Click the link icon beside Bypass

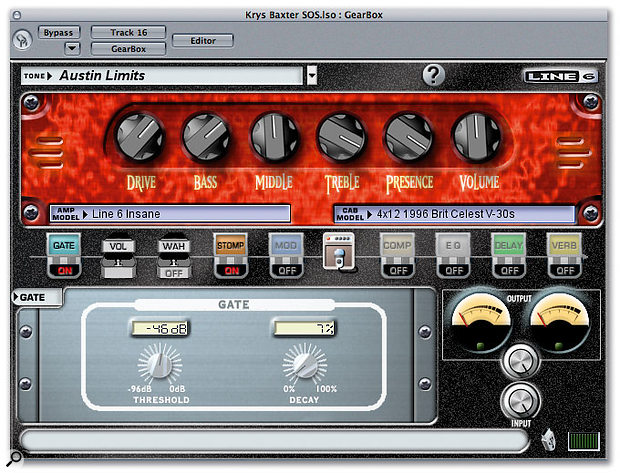pos(23,40)
